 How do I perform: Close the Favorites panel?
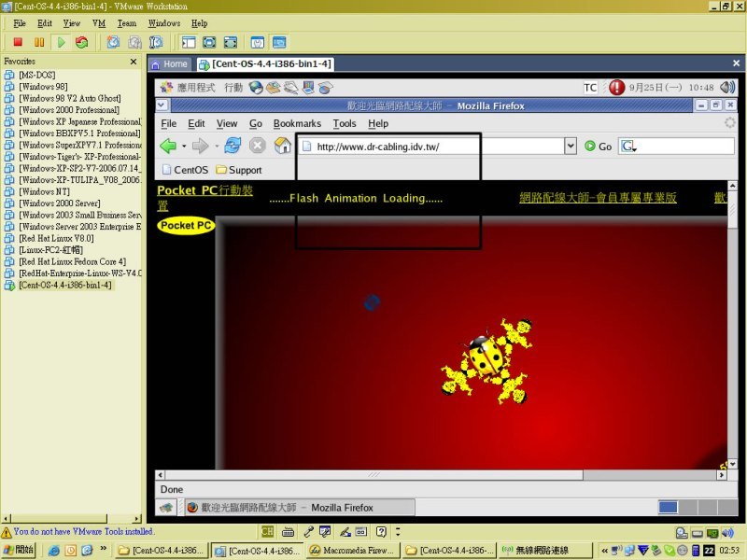(x=134, y=62)
